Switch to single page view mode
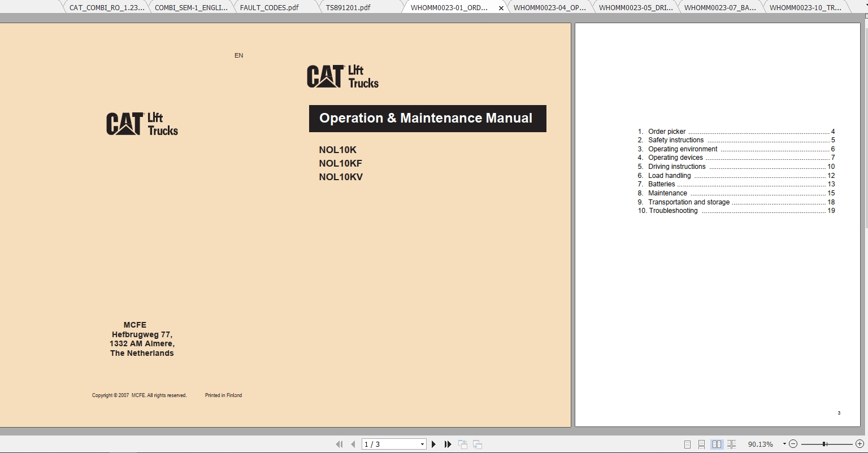The width and height of the screenshot is (868, 453). (688, 444)
